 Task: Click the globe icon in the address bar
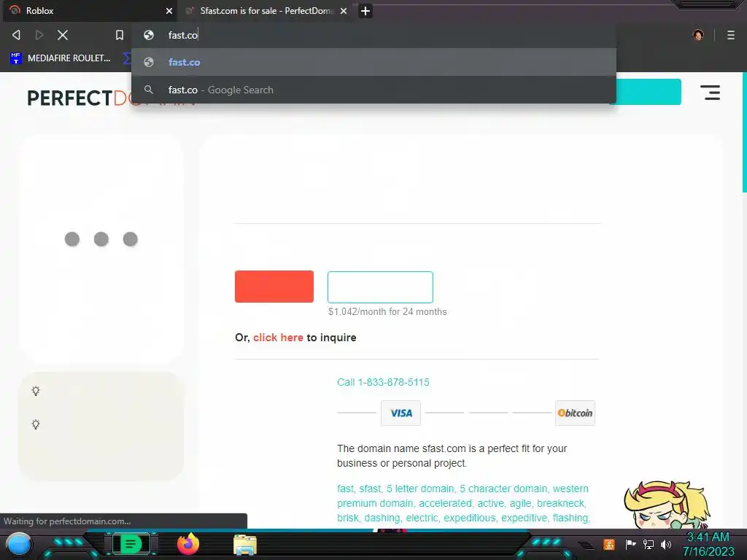point(149,35)
